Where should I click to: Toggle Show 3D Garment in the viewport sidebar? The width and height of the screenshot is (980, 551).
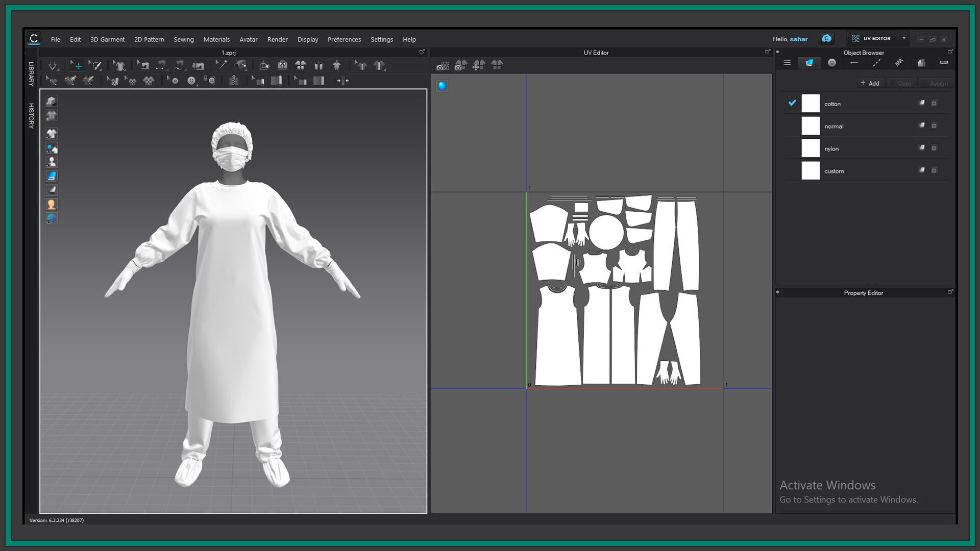pyautogui.click(x=52, y=134)
